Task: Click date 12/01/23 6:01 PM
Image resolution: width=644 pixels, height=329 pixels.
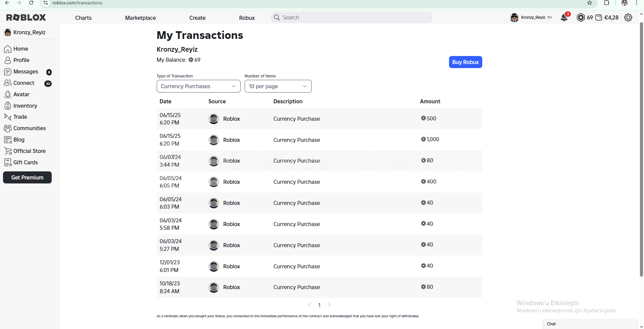Action: pos(169,266)
